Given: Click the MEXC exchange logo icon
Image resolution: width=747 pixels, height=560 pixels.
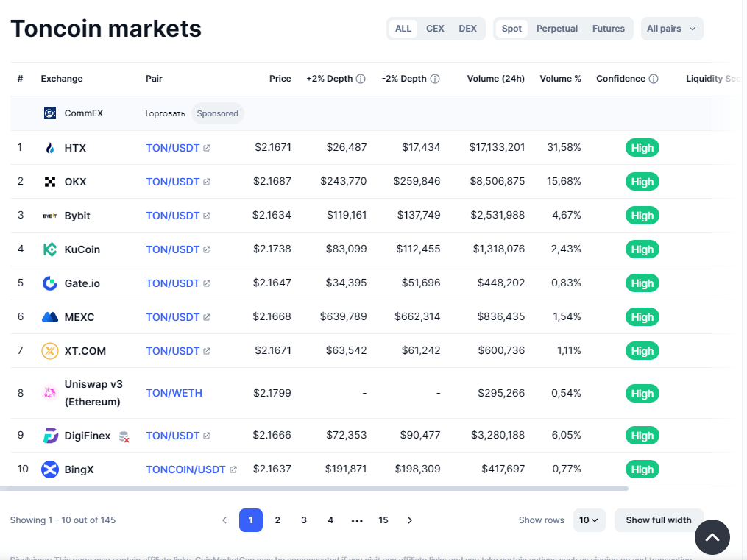Looking at the screenshot, I should tap(50, 317).
